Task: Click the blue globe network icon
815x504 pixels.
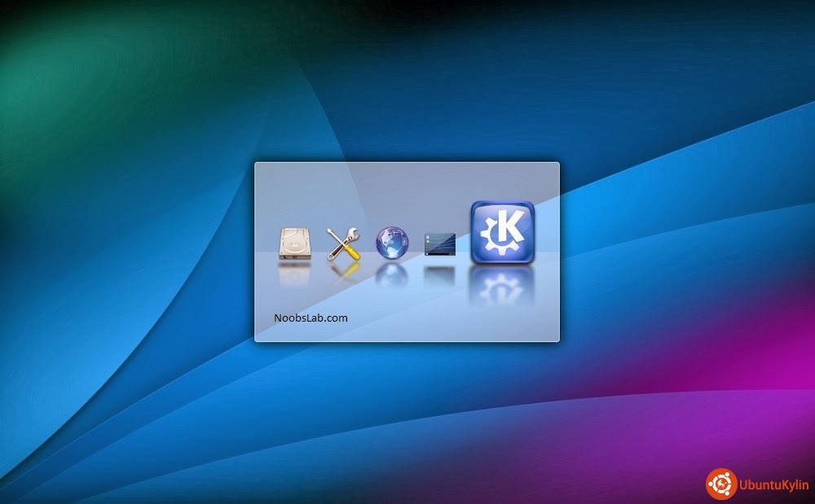Action: click(391, 243)
